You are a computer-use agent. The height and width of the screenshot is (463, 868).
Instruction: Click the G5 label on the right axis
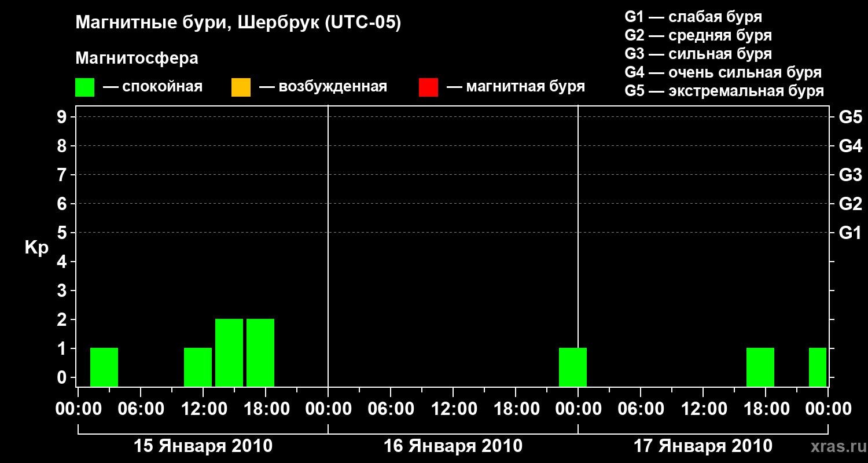[850, 117]
